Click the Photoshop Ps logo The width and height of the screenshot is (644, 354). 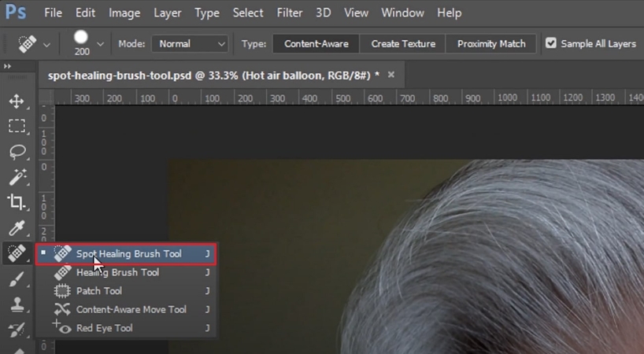[x=16, y=13]
